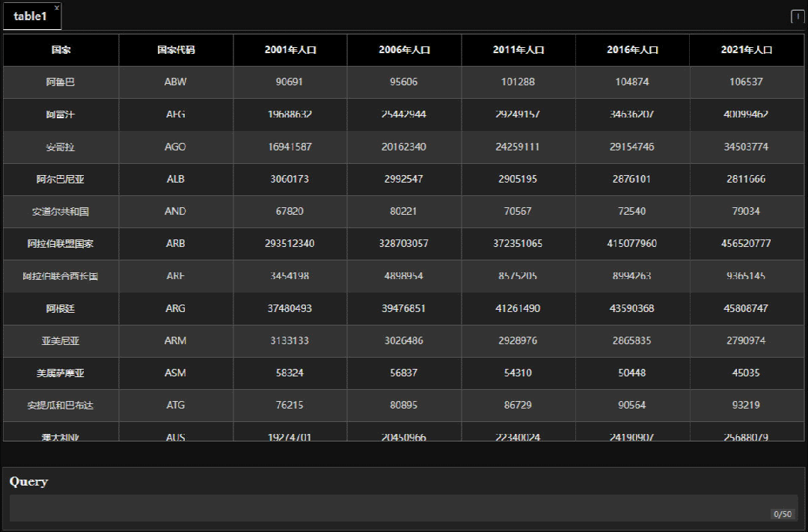This screenshot has height=532, width=808.
Task: Click the 国家代码 column header
Action: [x=176, y=50]
